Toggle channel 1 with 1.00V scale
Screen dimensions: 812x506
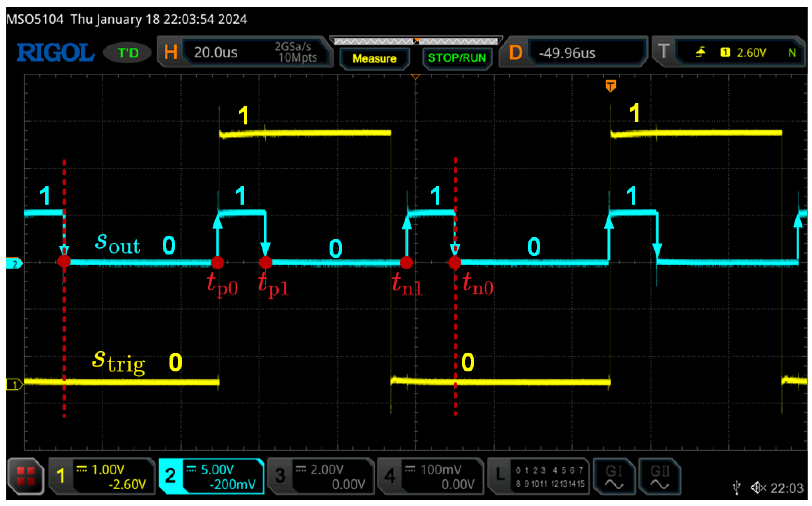coord(102,476)
